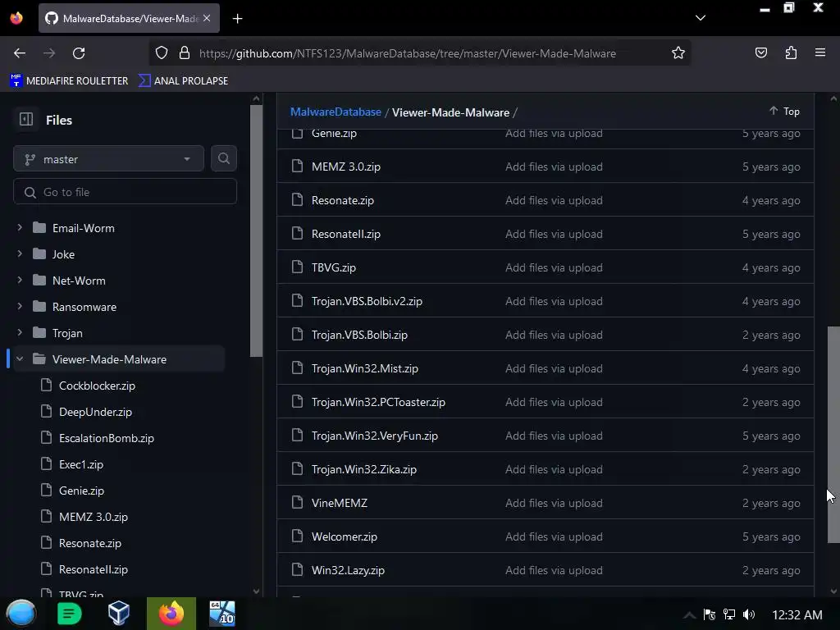840x630 pixels.
Task: Click file icon beside ResonateII.zip in list
Action: 297,233
